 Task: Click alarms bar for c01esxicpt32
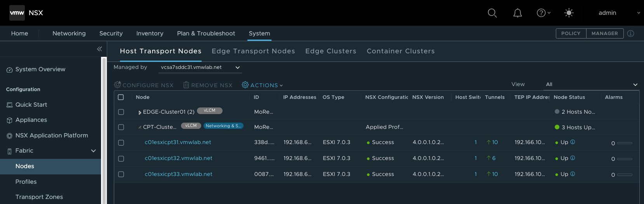(x=625, y=159)
